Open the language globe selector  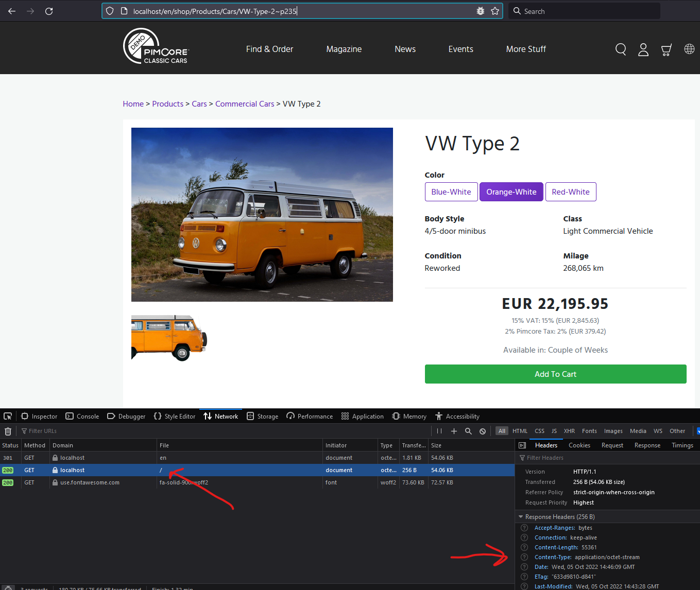point(689,49)
